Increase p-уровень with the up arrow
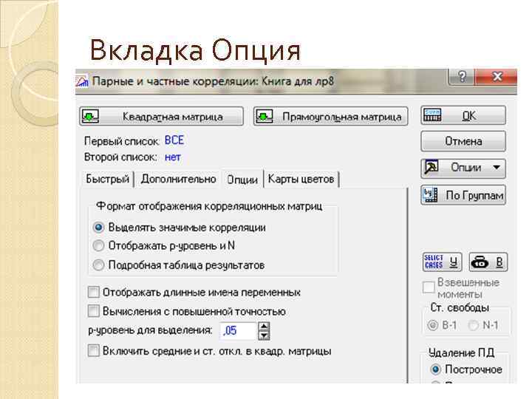532x399 pixels. [x=264, y=327]
